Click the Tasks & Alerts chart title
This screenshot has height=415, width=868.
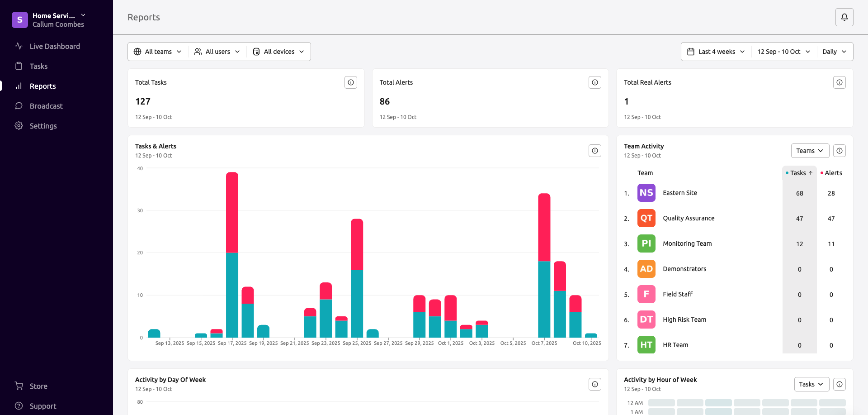pos(156,146)
